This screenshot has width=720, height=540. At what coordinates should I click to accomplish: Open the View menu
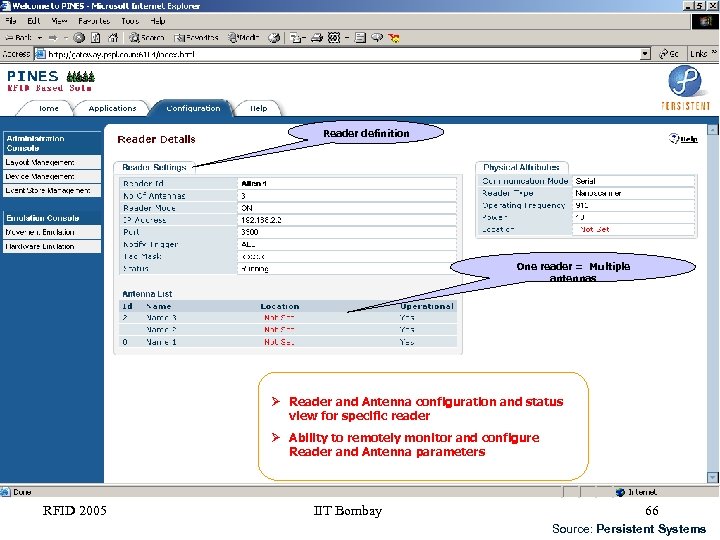pos(60,21)
